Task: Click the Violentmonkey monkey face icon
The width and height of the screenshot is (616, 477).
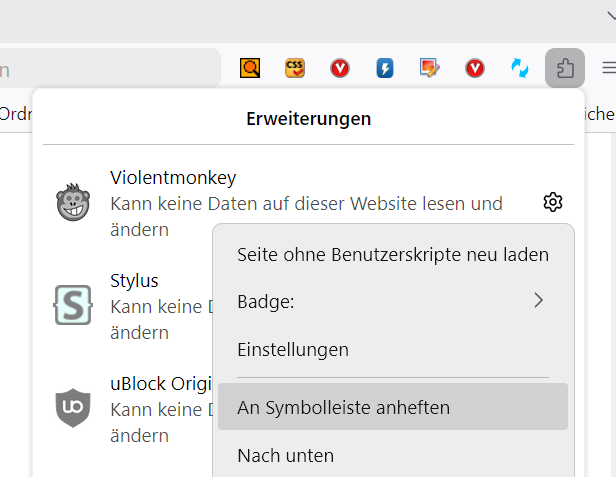Action: pos(73,203)
